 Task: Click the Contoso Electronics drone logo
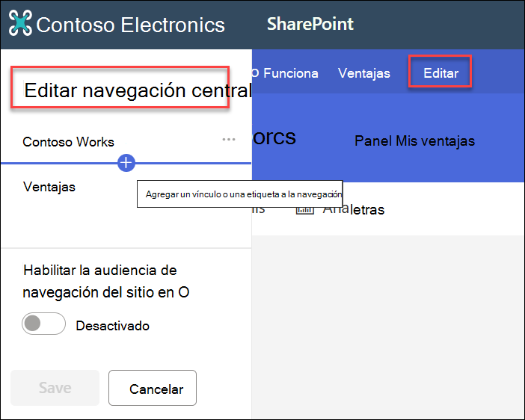(20, 22)
